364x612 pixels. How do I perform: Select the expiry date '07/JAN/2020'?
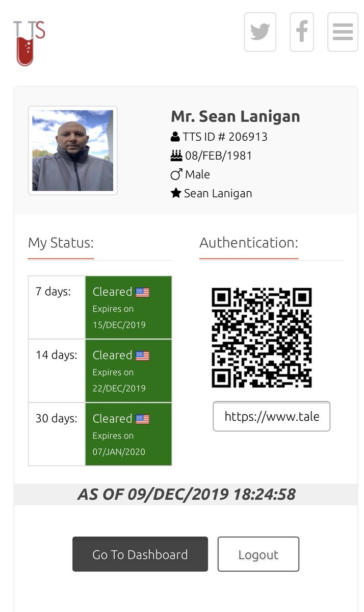[119, 451]
